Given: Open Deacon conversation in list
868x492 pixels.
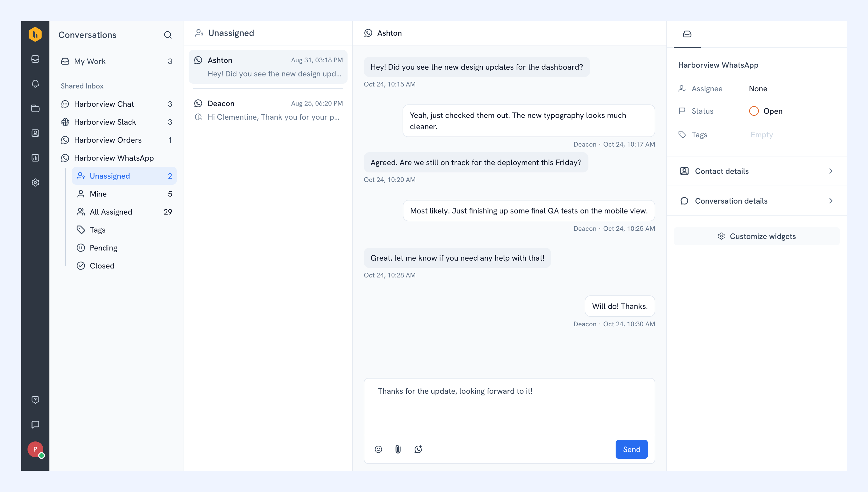Looking at the screenshot, I should coord(268,110).
